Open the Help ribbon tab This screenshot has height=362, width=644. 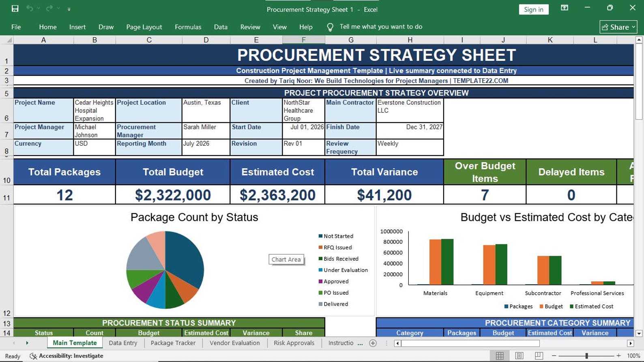[x=306, y=27]
